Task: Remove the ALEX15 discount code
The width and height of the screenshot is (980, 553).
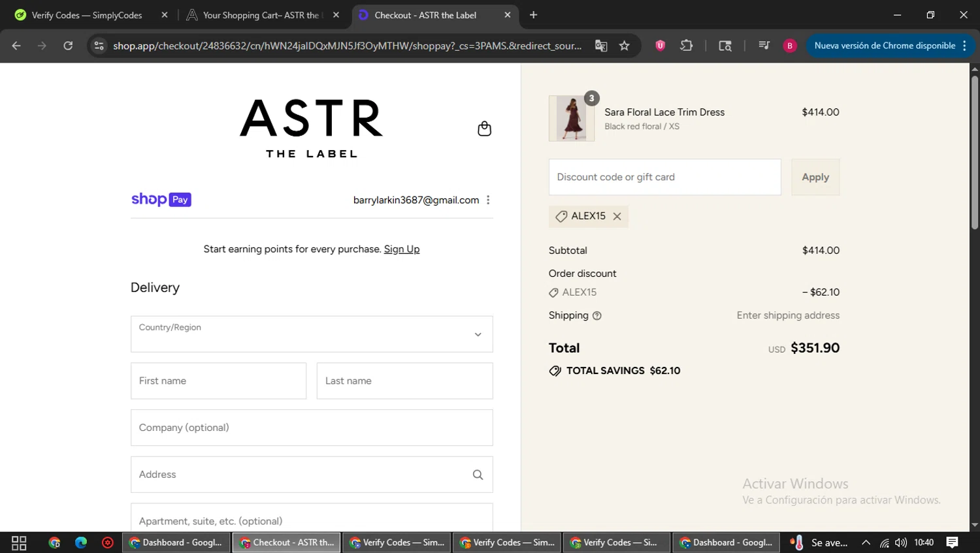Action: click(x=617, y=216)
